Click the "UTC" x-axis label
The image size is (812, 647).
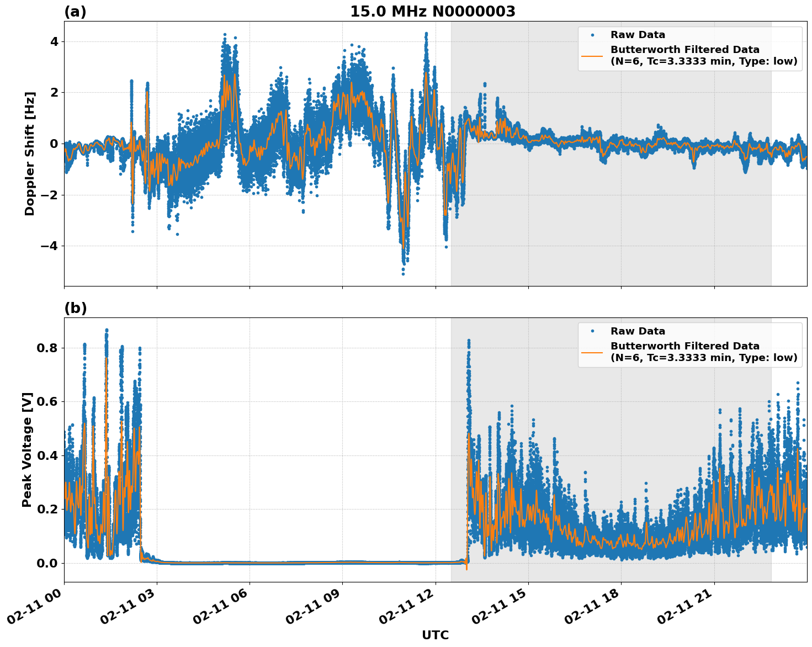click(435, 635)
